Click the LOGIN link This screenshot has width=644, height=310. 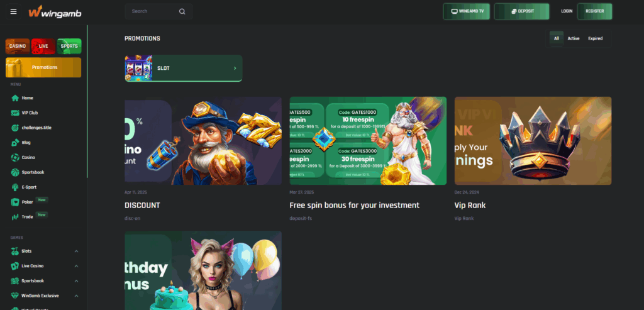pos(567,11)
